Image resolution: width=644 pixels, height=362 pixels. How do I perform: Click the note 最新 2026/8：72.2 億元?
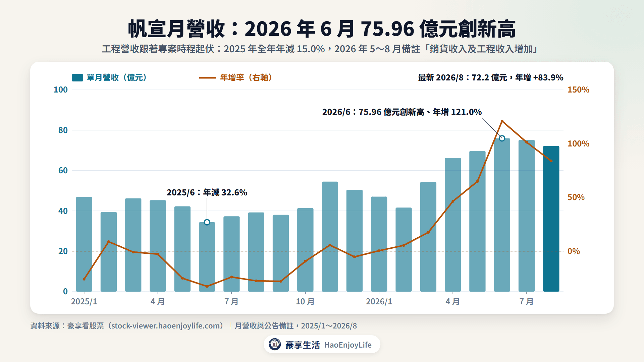[x=491, y=78]
